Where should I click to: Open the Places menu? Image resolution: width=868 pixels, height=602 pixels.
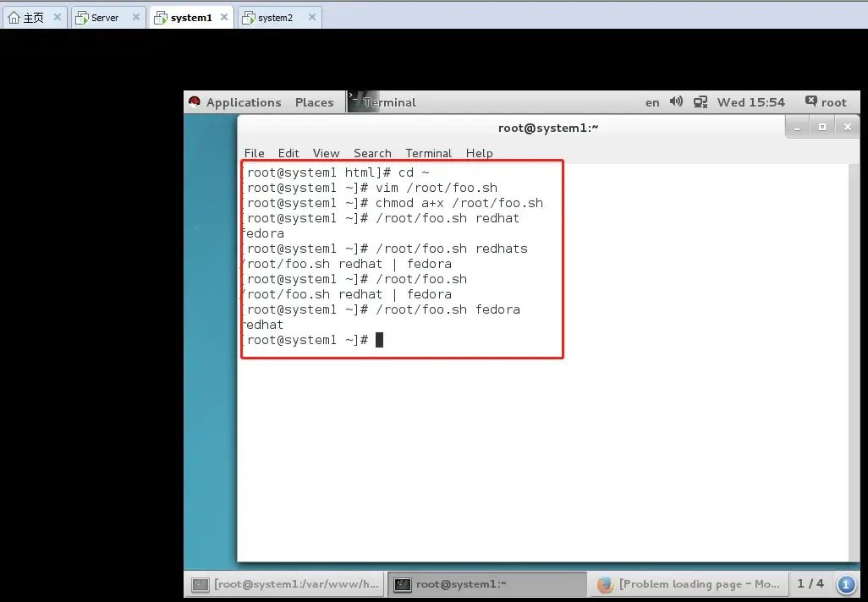point(314,102)
